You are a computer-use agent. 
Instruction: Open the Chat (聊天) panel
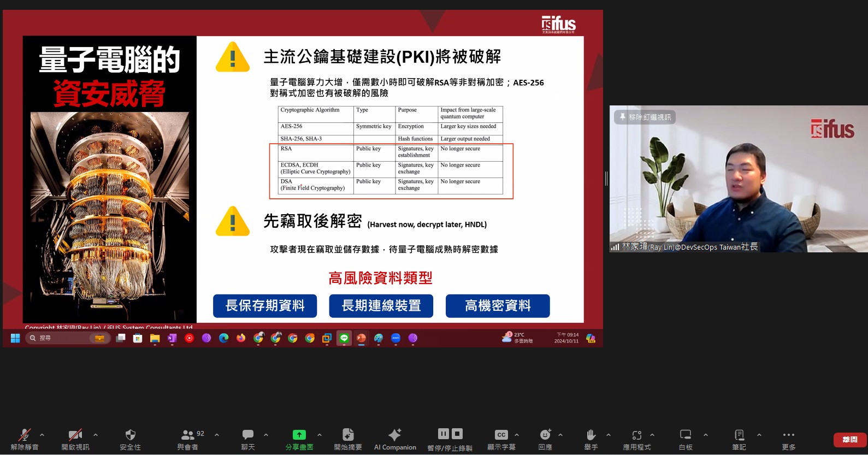(x=248, y=435)
